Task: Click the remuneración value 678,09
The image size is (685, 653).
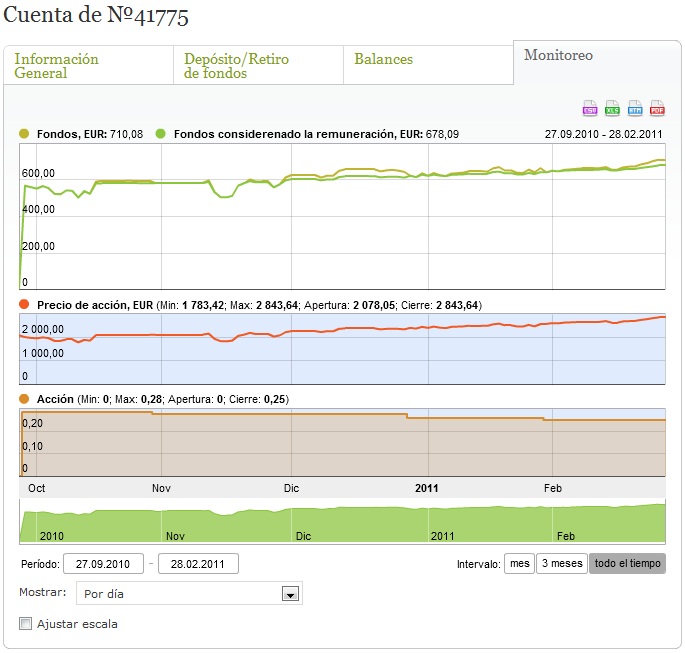Action: point(442,134)
